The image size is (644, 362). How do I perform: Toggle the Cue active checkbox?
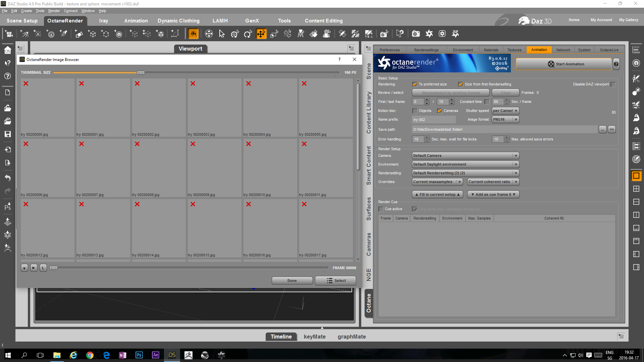[x=381, y=209]
